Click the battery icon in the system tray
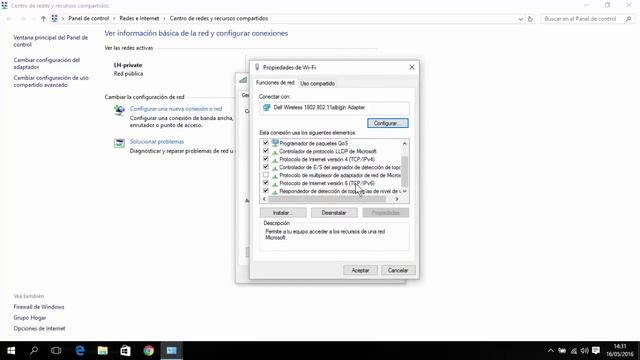 [x=562, y=351]
